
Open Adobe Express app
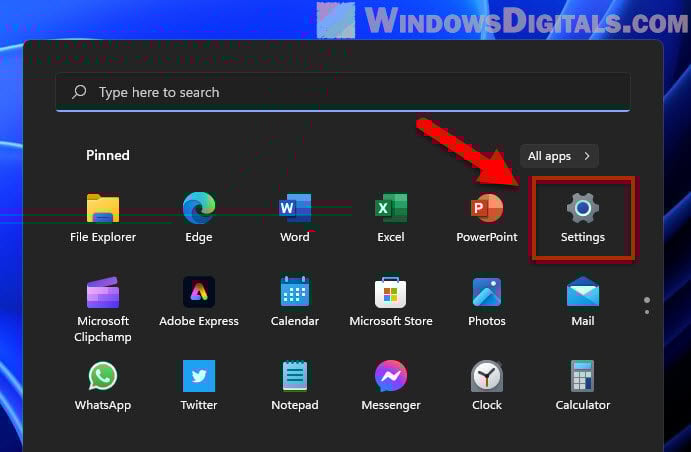click(x=199, y=302)
